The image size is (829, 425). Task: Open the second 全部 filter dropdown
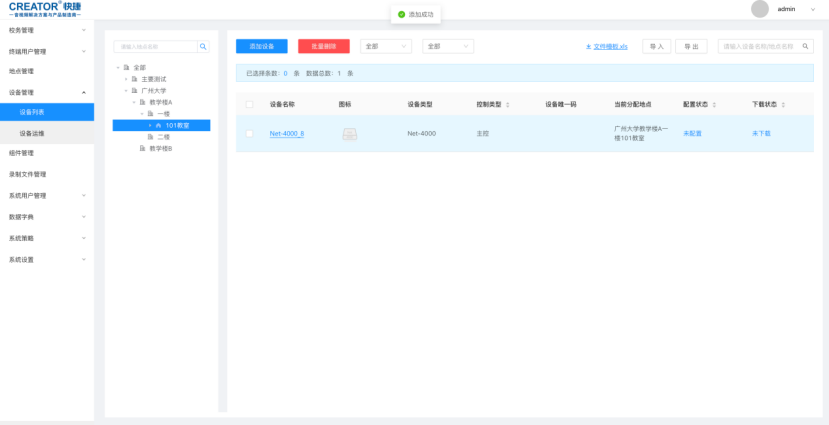point(447,46)
